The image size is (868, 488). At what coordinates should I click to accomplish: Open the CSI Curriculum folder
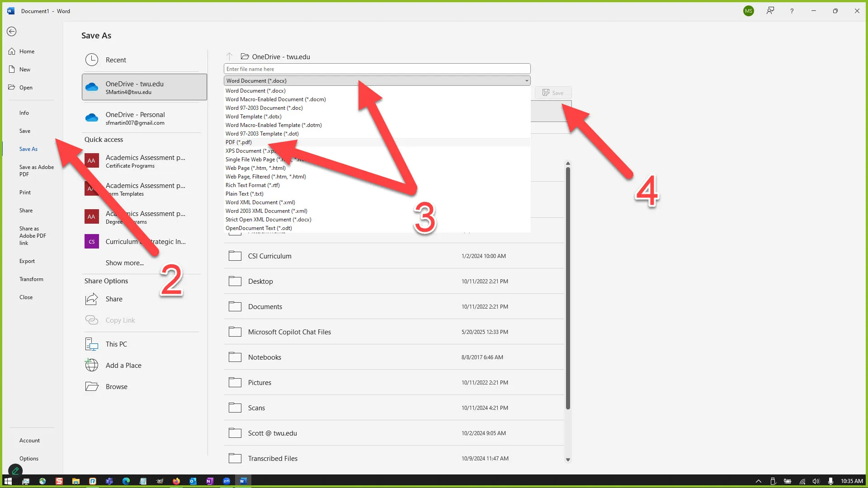tap(394, 256)
